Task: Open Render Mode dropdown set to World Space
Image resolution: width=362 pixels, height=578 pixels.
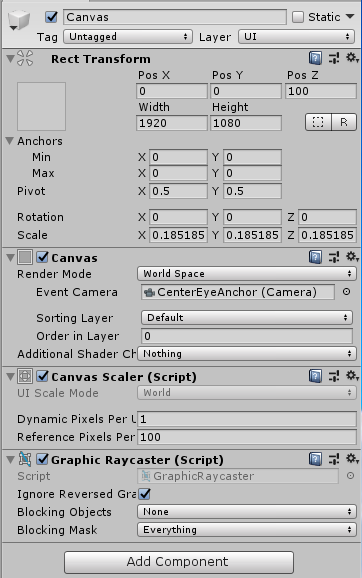Action: (x=247, y=274)
